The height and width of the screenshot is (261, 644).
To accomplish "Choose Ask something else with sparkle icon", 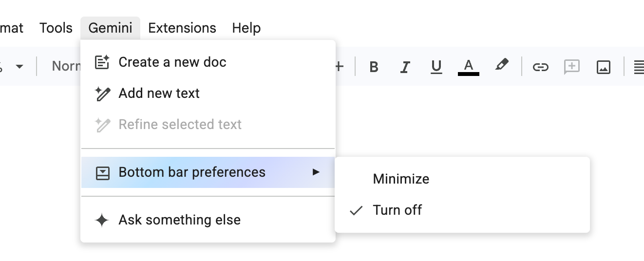I will pyautogui.click(x=208, y=220).
